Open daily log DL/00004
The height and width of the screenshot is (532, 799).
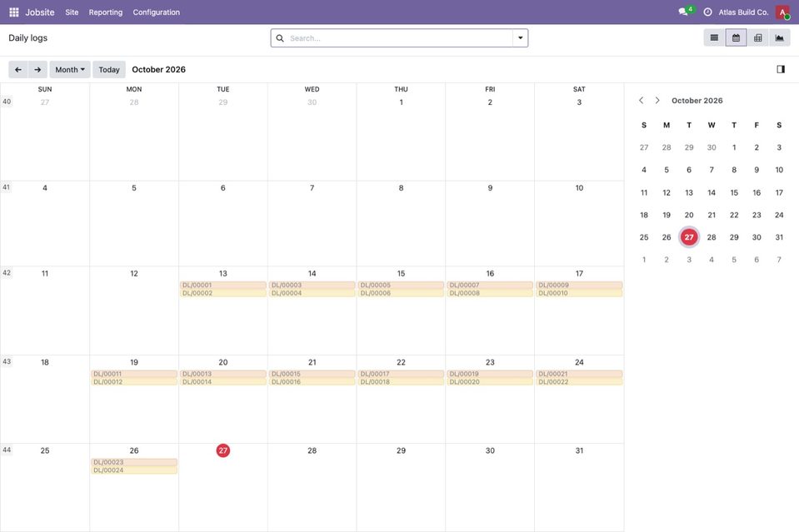click(x=312, y=293)
